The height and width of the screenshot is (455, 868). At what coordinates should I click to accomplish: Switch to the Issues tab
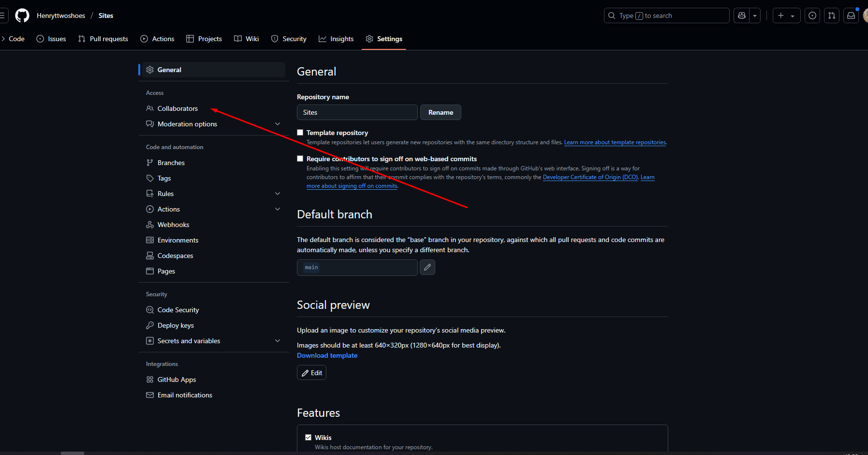(51, 39)
